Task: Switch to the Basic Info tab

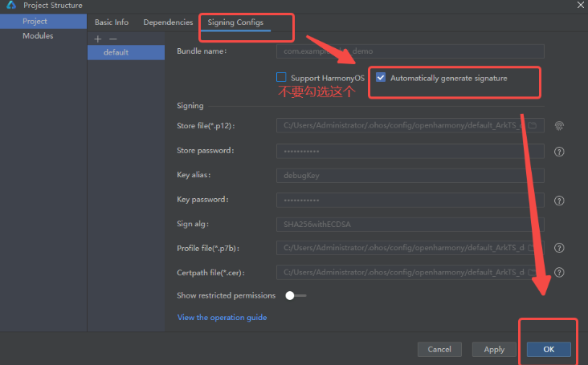Action: click(x=112, y=22)
